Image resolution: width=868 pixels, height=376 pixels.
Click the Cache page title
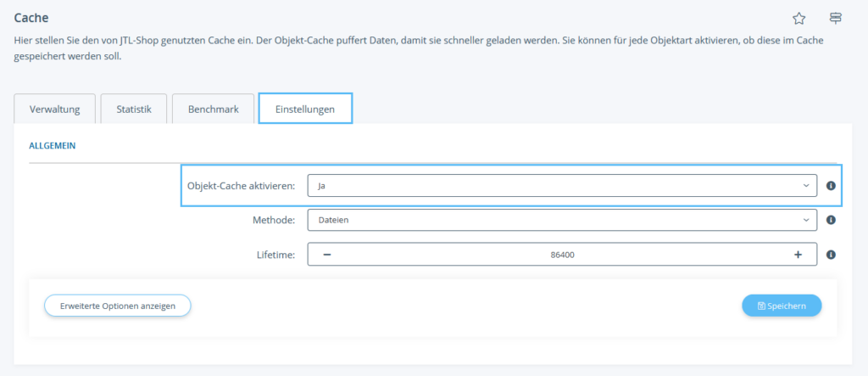tap(31, 18)
